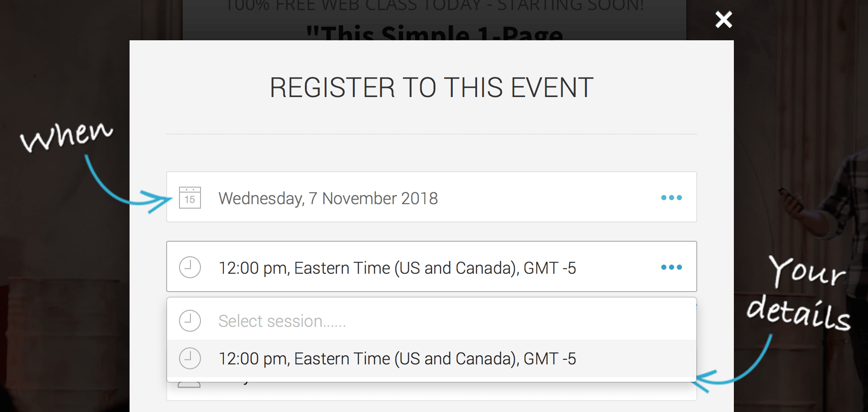This screenshot has width=868, height=412.
Task: Click the Register To This Event heading
Action: [x=431, y=87]
